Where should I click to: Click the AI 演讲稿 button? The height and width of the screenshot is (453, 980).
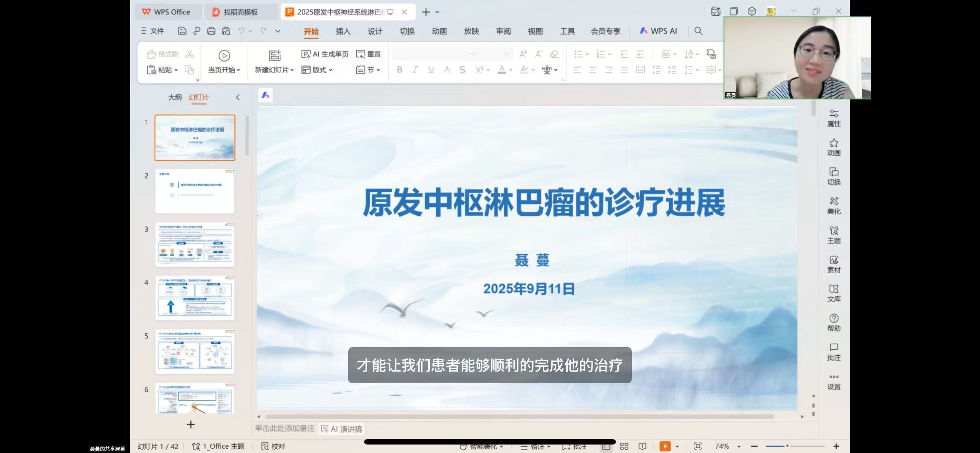pos(342,429)
